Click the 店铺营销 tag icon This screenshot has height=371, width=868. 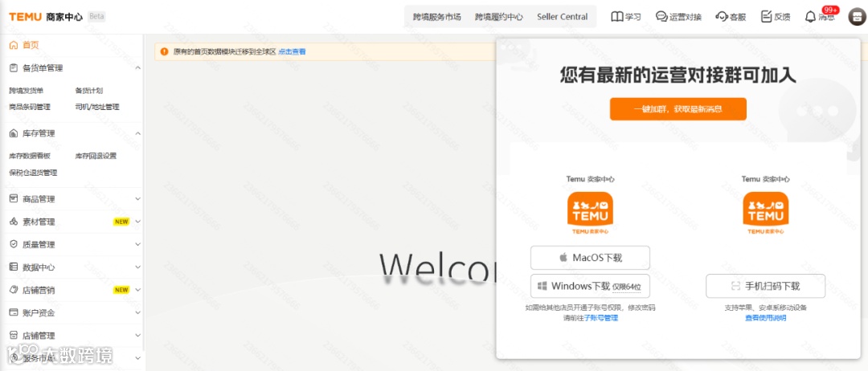point(14,290)
